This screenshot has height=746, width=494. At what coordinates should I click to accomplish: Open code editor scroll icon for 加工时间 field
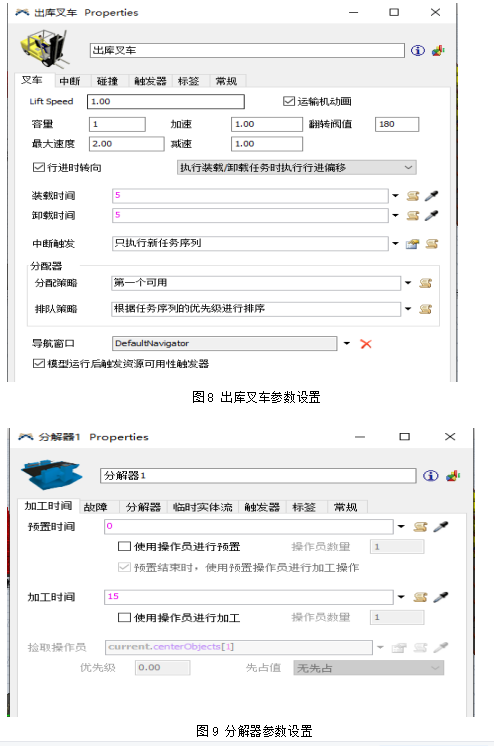click(x=420, y=598)
